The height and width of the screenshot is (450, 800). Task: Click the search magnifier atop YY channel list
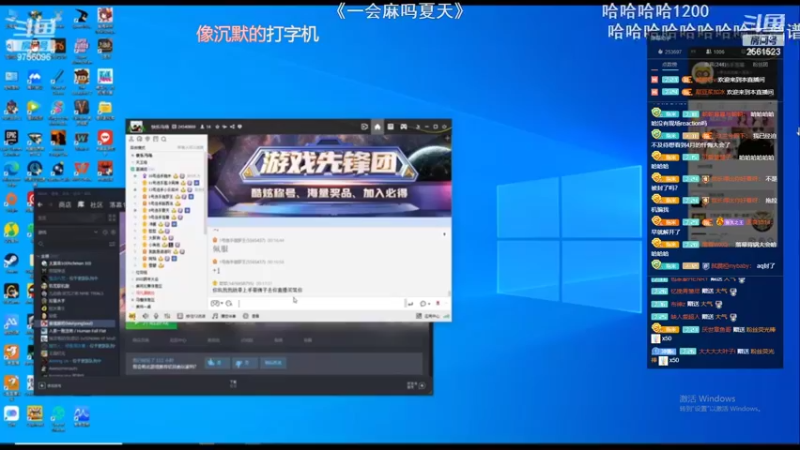pos(164,139)
